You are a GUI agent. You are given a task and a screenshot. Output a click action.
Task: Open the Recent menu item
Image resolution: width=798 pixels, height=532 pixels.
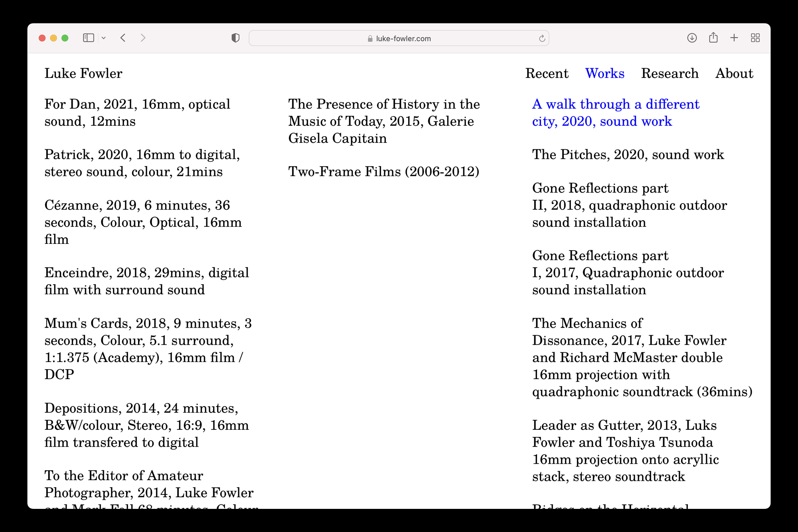click(547, 73)
